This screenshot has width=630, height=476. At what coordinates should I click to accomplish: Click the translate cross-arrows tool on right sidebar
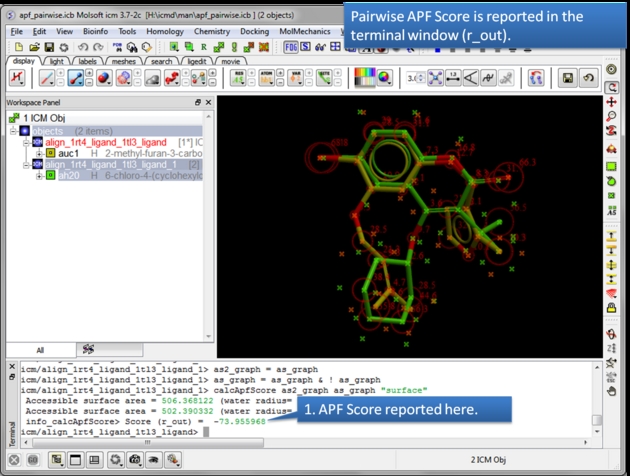coord(611,102)
